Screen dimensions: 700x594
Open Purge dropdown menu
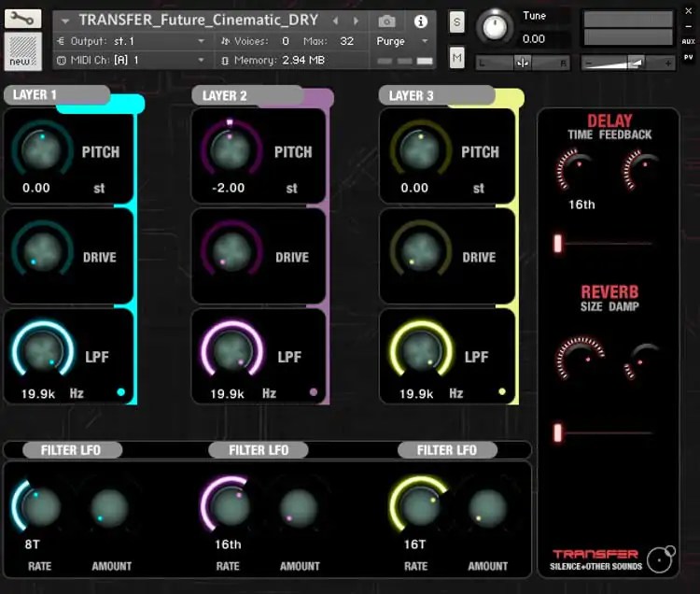tap(401, 41)
